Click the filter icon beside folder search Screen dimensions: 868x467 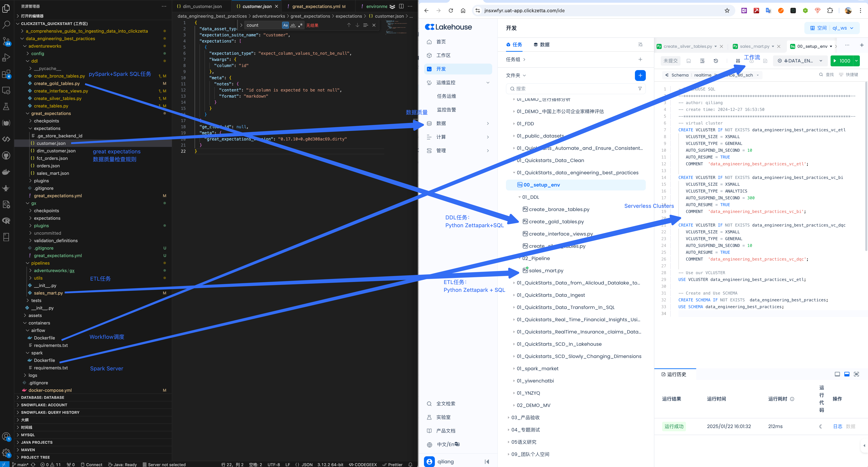click(x=640, y=89)
